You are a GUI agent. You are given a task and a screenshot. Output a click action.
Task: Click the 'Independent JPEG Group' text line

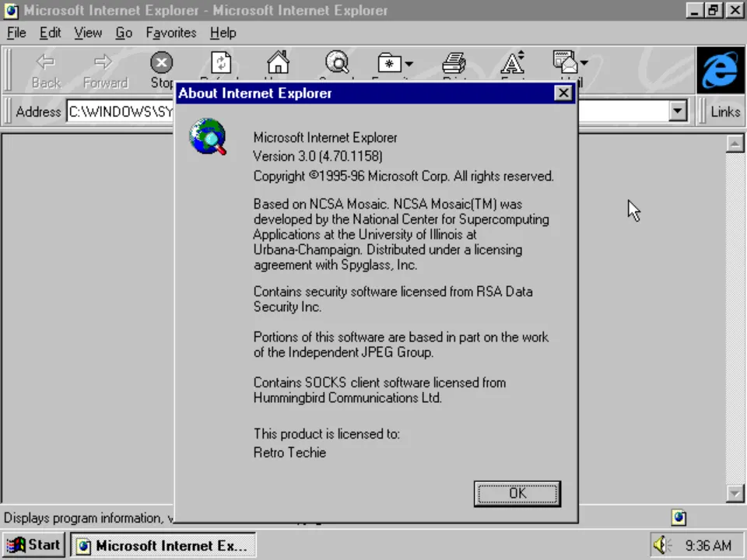tap(343, 352)
